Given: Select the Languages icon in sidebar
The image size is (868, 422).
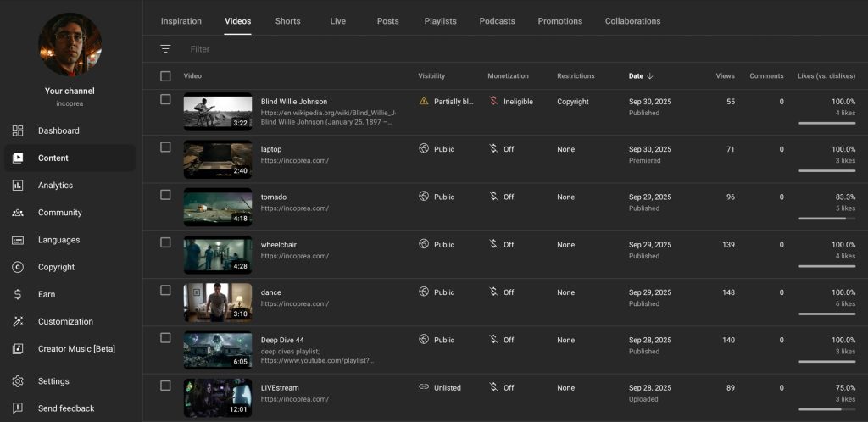Looking at the screenshot, I should tap(18, 240).
